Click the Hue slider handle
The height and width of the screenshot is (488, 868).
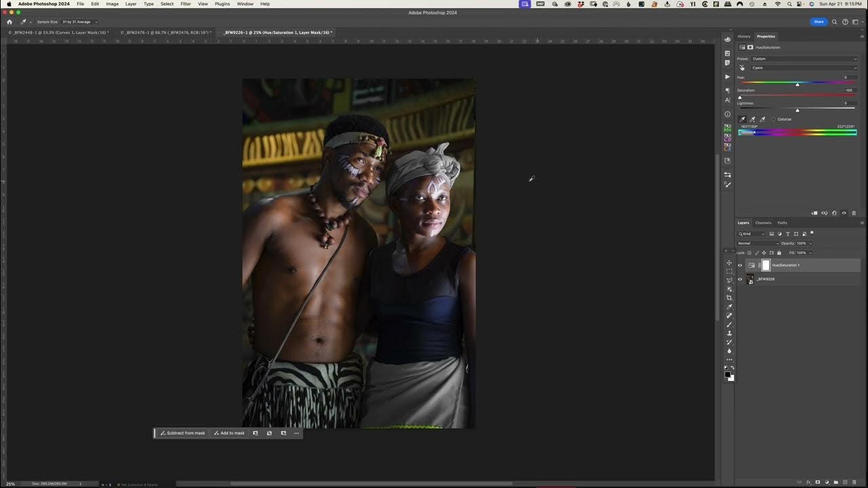(x=797, y=85)
